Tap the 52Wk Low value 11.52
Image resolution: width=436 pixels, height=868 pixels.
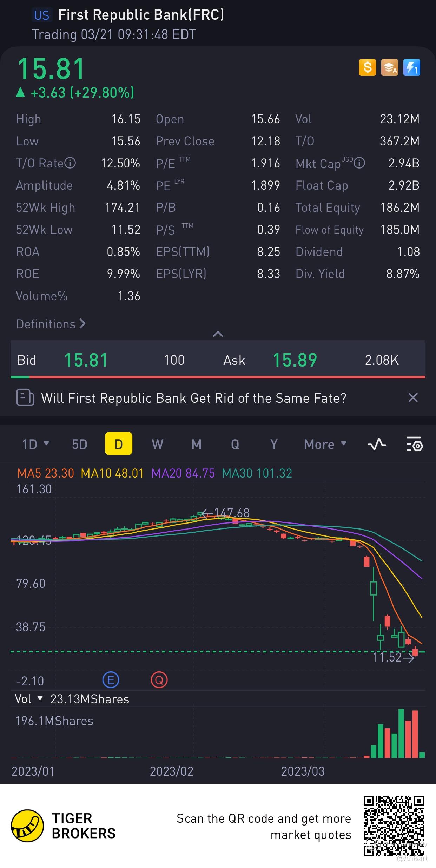pyautogui.click(x=126, y=230)
